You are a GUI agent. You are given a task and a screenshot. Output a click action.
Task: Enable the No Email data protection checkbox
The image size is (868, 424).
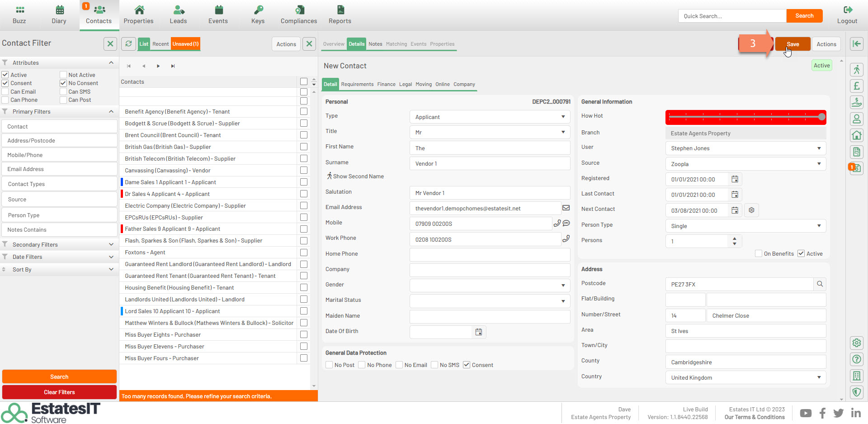point(399,365)
